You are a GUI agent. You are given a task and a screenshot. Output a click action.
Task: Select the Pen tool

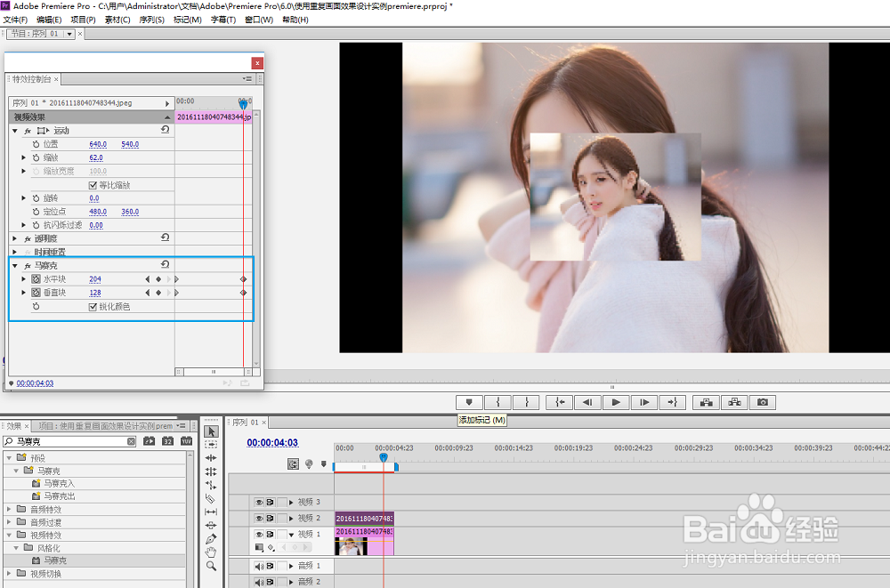click(x=211, y=538)
